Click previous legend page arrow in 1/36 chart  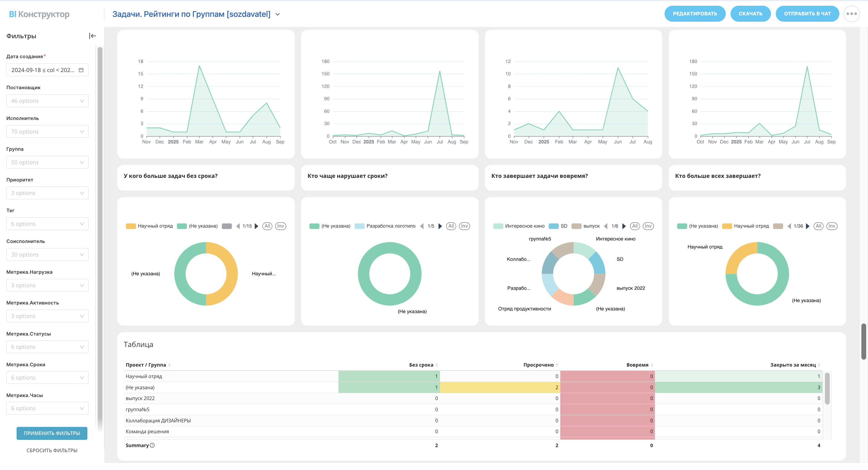789,226
